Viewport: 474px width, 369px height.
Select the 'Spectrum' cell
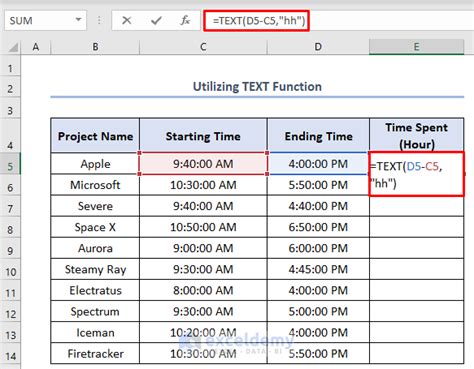pyautogui.click(x=95, y=312)
